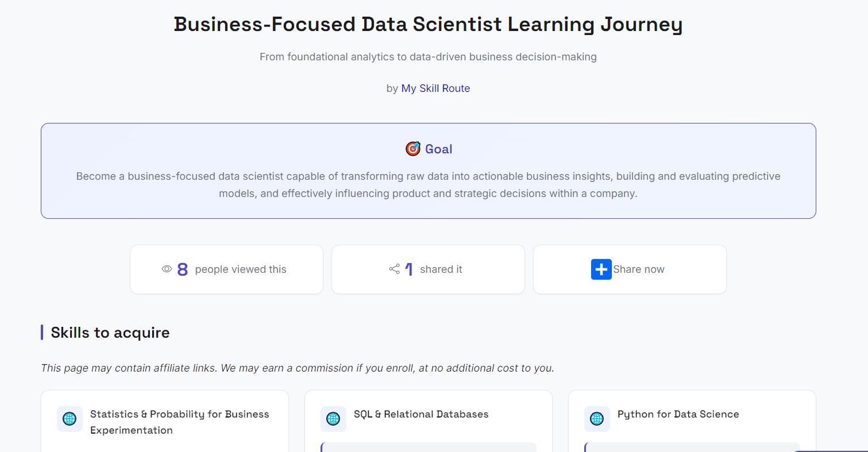
Task: Open Statistics & Probability for Business Experimentation
Action: (179, 422)
